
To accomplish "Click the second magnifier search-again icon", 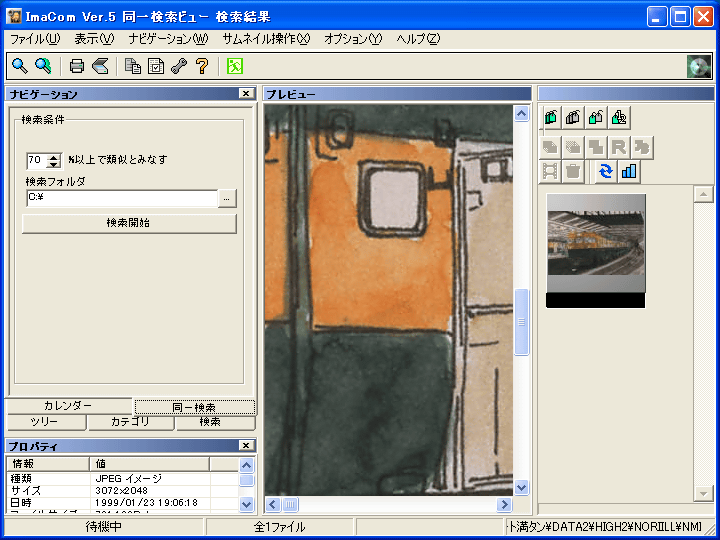I will 43,66.
